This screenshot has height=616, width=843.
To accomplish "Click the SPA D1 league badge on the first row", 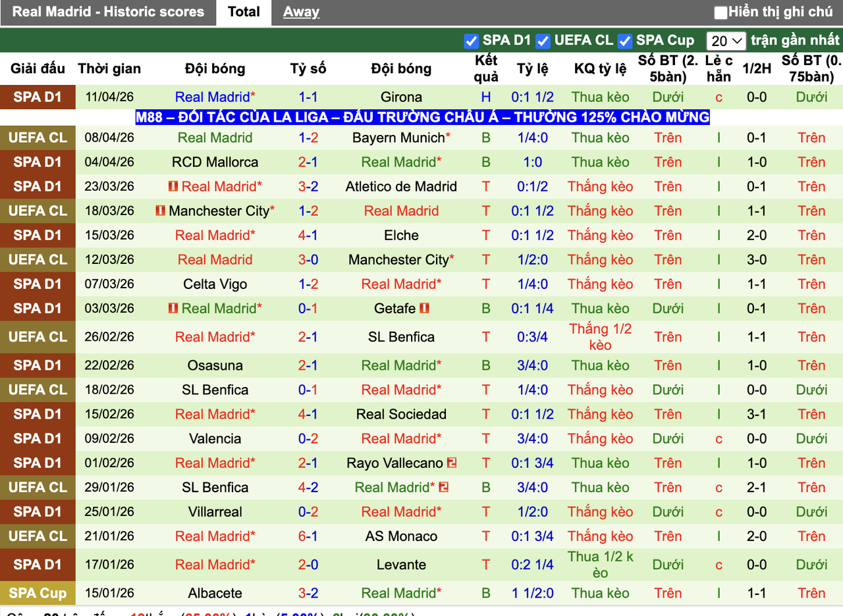I will pos(38,97).
